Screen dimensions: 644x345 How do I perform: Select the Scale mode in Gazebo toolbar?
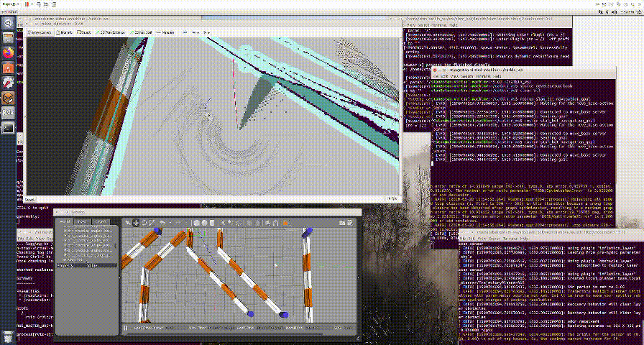pyautogui.click(x=152, y=223)
